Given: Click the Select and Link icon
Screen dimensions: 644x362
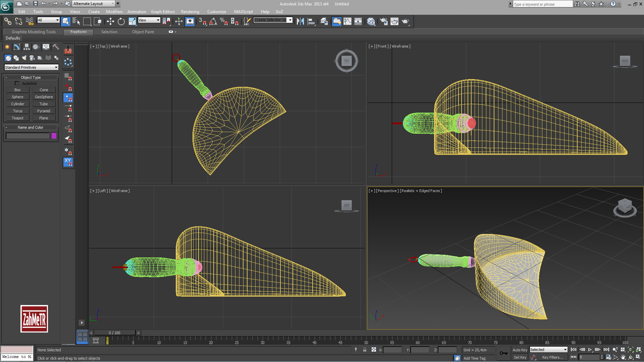Looking at the screenshot, I should 7,21.
